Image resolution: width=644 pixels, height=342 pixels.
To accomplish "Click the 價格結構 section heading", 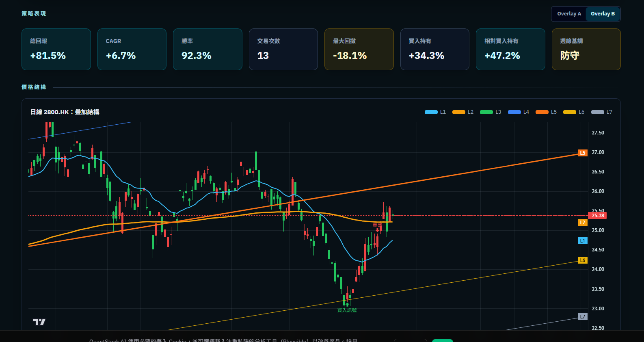I will tap(34, 87).
